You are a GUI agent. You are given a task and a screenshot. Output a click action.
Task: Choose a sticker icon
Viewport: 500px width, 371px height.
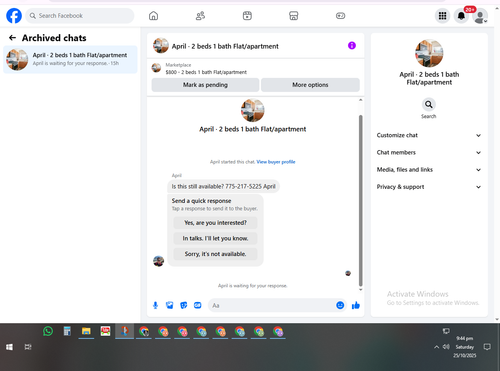[184, 305]
